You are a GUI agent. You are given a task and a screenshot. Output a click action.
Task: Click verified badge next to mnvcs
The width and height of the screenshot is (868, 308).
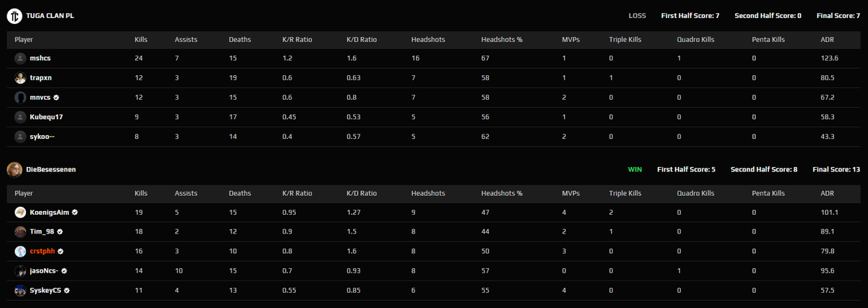point(56,97)
